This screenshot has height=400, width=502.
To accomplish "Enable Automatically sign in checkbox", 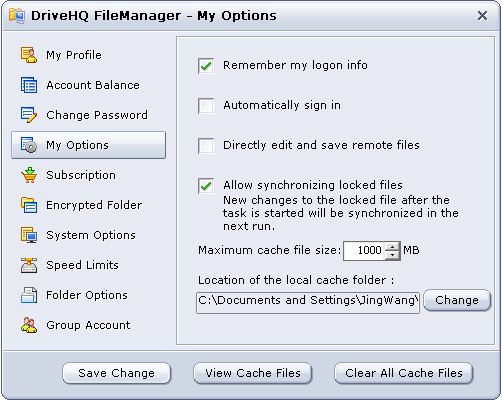I will click(x=206, y=106).
